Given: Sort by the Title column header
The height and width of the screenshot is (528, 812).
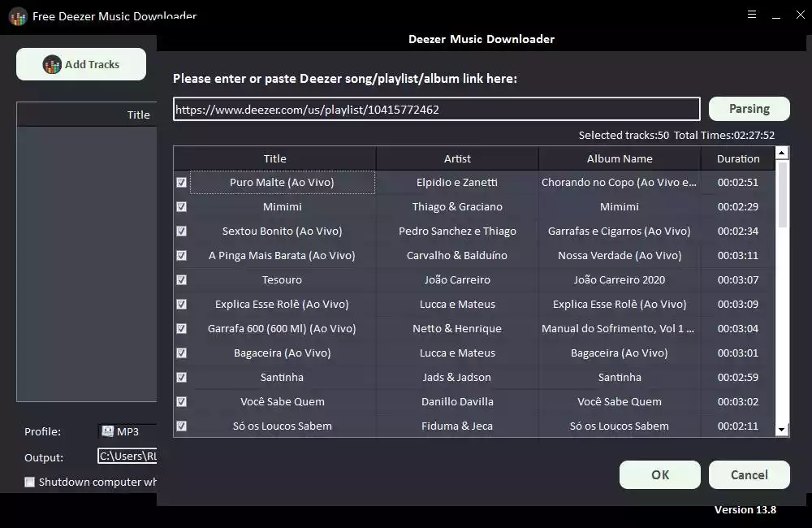Looking at the screenshot, I should [x=275, y=158].
